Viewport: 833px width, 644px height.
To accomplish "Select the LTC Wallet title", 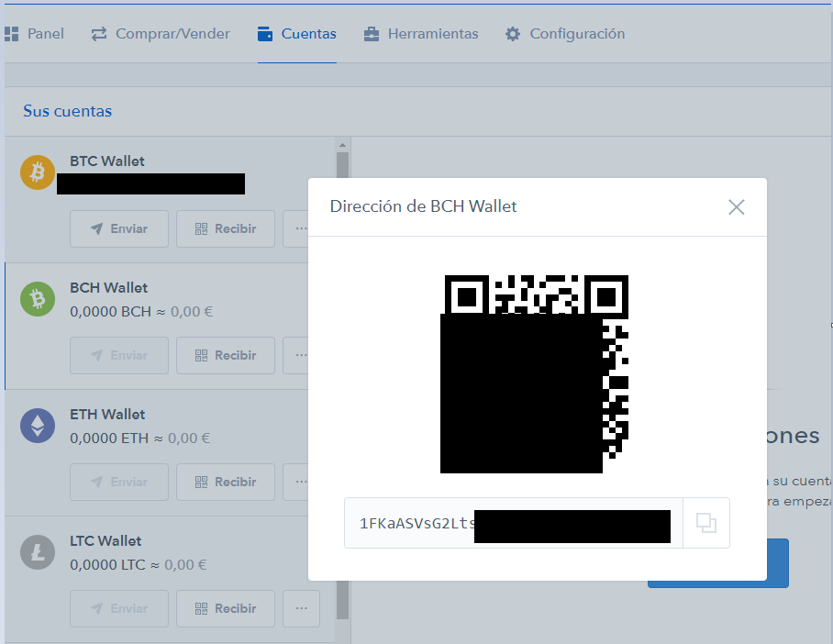I will (106, 541).
